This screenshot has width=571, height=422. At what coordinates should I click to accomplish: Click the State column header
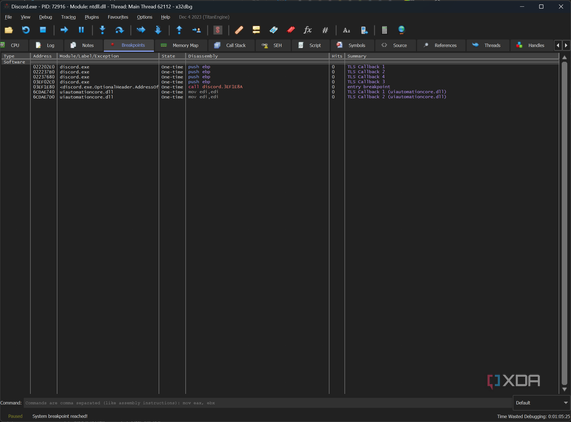[x=172, y=56]
